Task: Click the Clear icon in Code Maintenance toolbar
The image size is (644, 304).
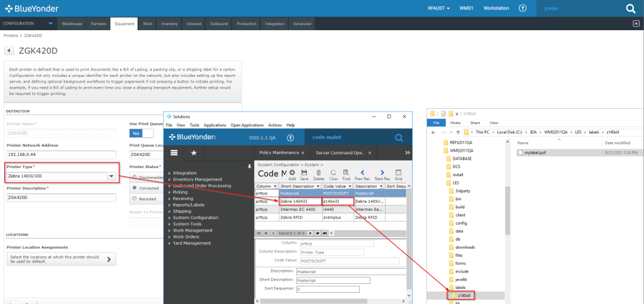Action: (333, 173)
